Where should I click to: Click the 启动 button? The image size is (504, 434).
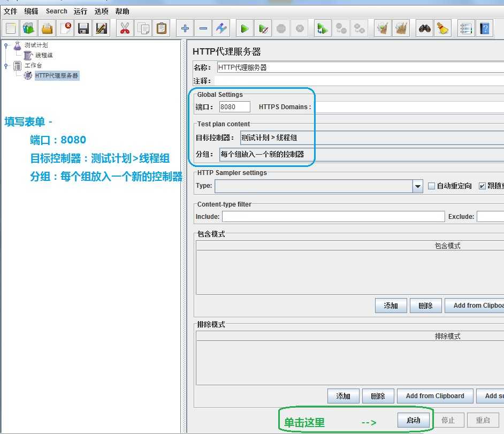pos(414,420)
